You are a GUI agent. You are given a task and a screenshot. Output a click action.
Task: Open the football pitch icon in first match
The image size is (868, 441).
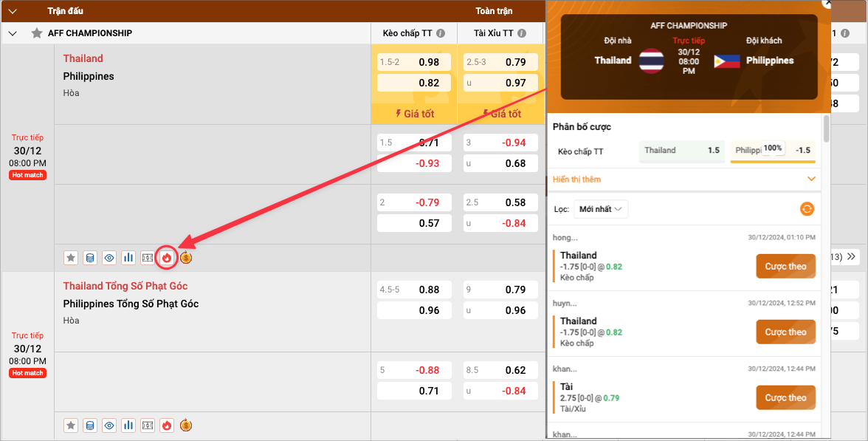coord(148,258)
